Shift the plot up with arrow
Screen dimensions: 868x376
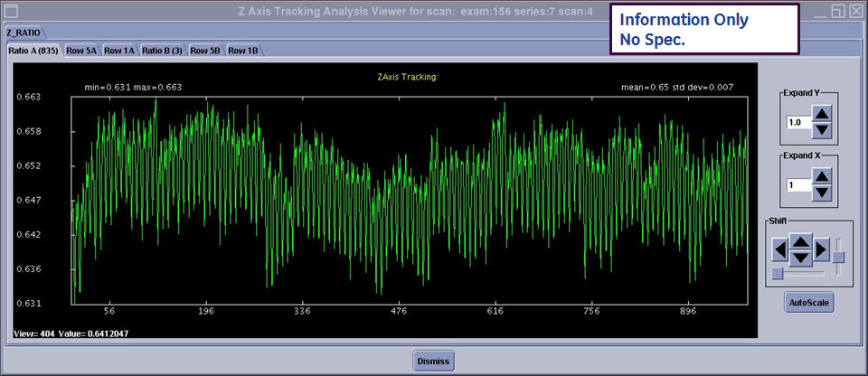(x=800, y=241)
